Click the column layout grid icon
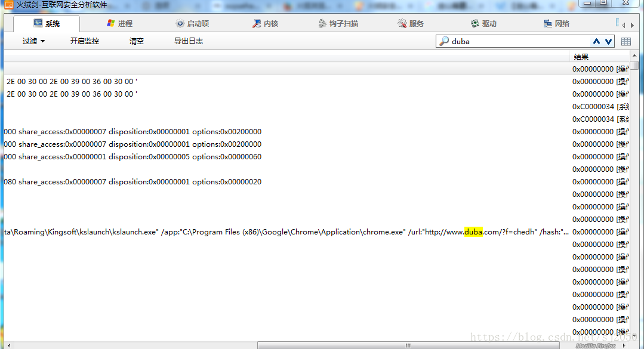The image size is (644, 349). (x=626, y=42)
